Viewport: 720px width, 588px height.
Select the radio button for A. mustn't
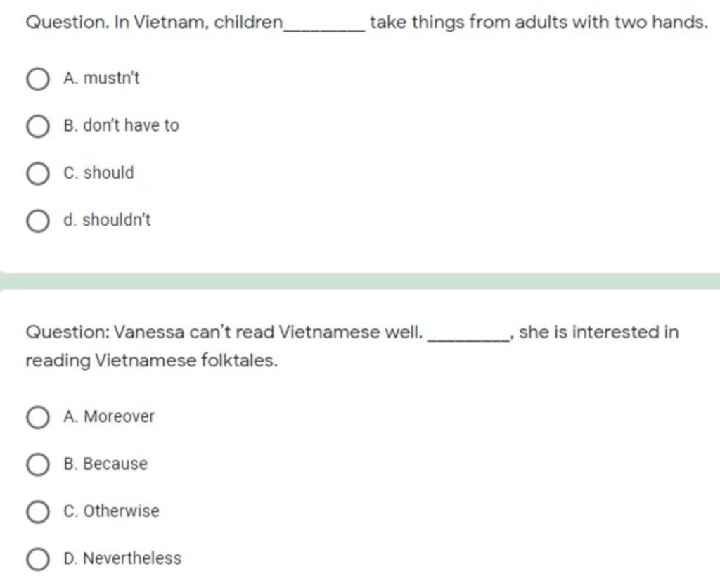point(38,79)
